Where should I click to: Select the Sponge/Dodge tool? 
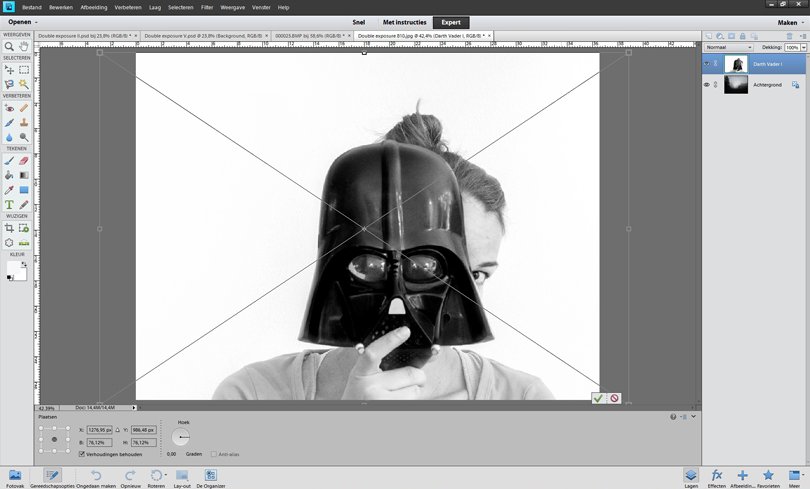pos(24,137)
